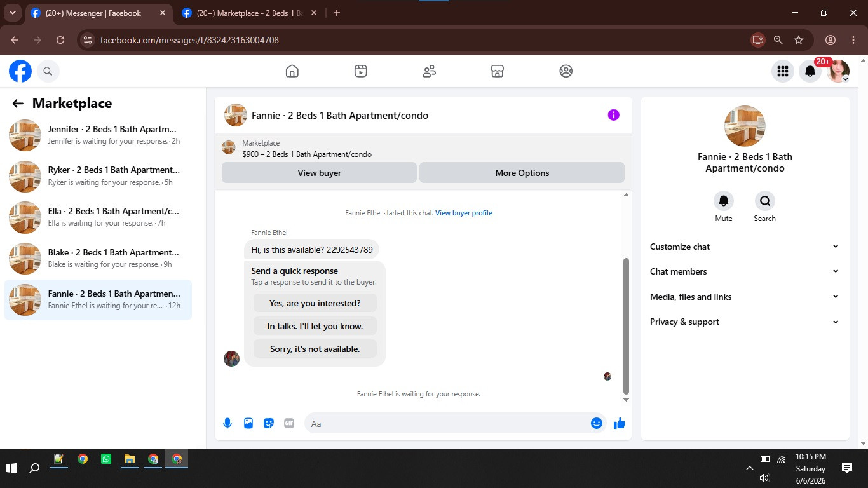The height and width of the screenshot is (488, 868).
Task: Open the browser zoom magnifier icon
Action: click(778, 40)
